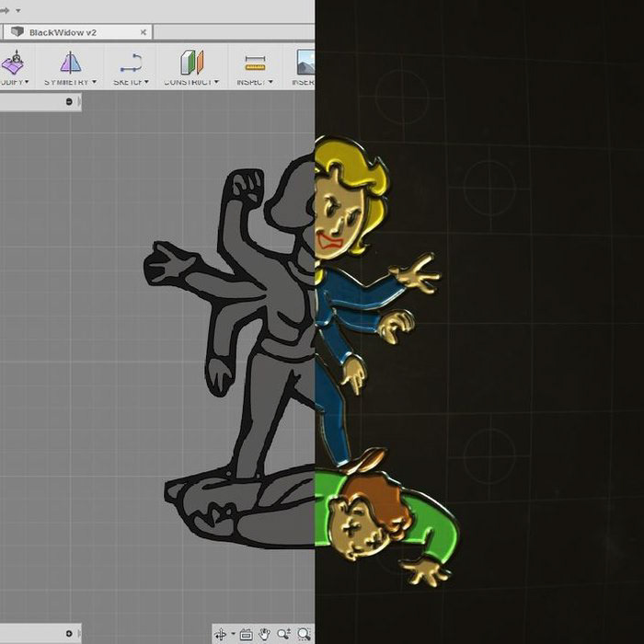Click the Redo arrow in the quick access bar
The width and height of the screenshot is (644, 644).
coord(4,10)
